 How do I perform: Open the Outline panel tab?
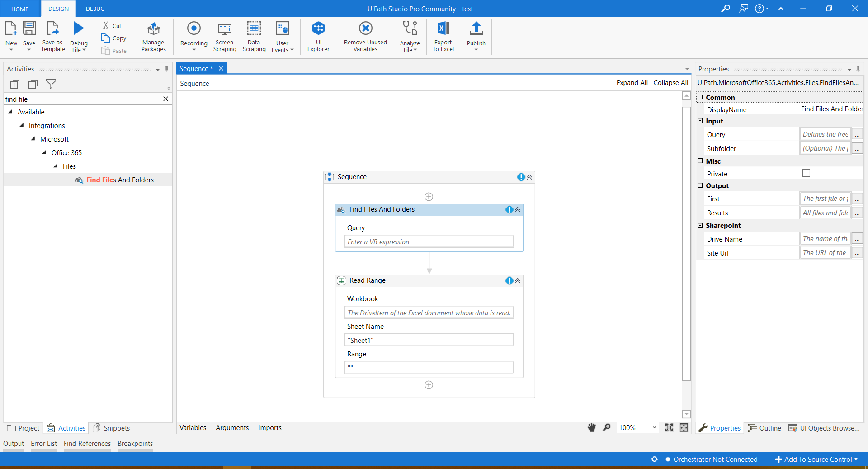[x=764, y=428]
